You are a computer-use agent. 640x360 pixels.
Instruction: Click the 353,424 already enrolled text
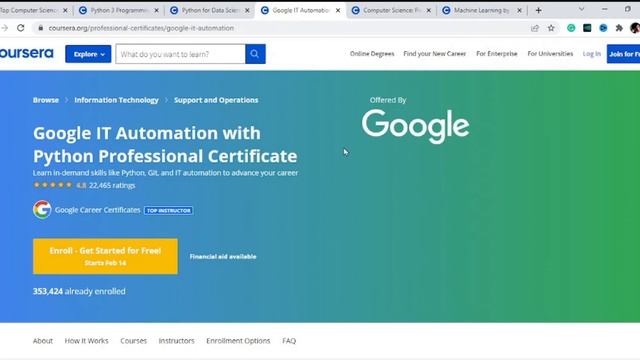(x=79, y=291)
